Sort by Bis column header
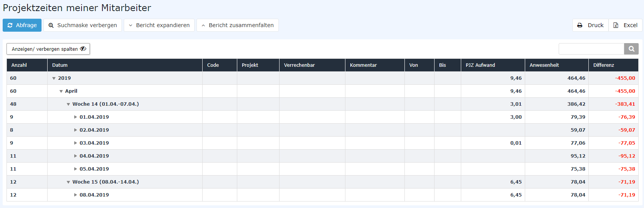The height and width of the screenshot is (208, 644). (448, 65)
